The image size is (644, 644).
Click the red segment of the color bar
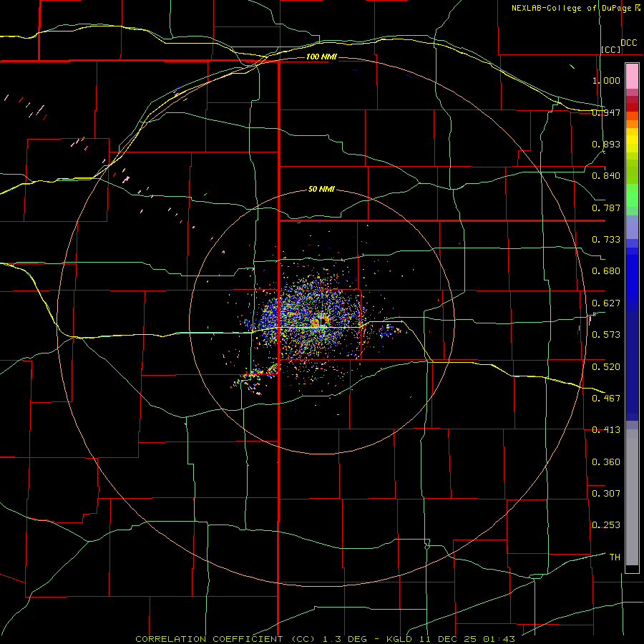[x=632, y=107]
